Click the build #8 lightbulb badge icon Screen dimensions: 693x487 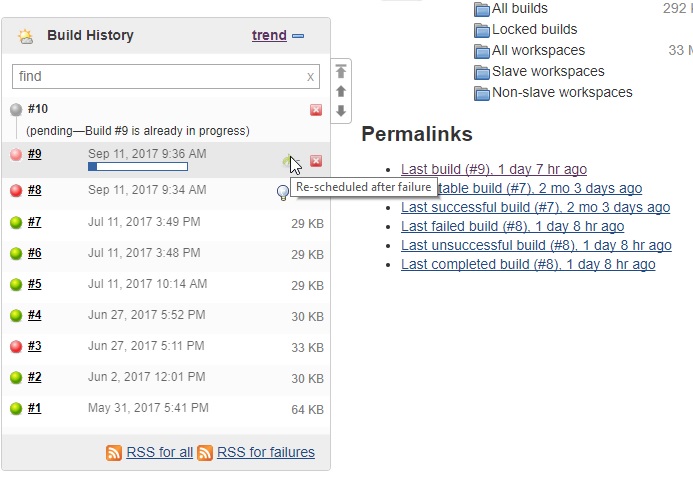(283, 191)
